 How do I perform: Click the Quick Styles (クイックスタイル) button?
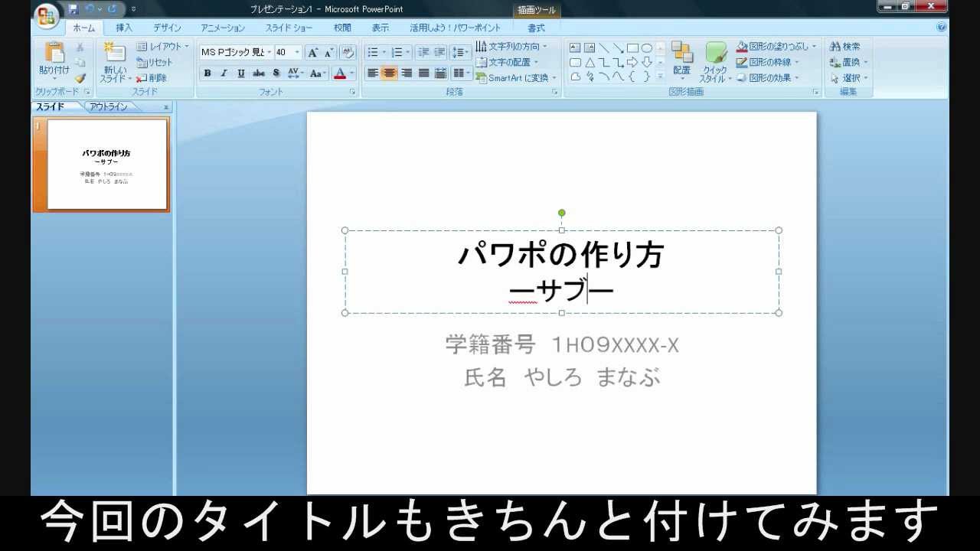tap(716, 61)
